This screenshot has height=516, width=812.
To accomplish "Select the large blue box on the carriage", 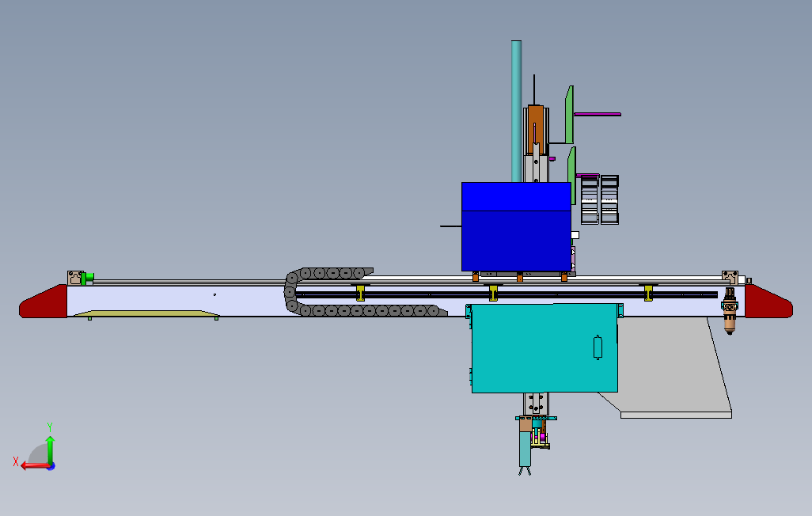I will tap(516, 226).
